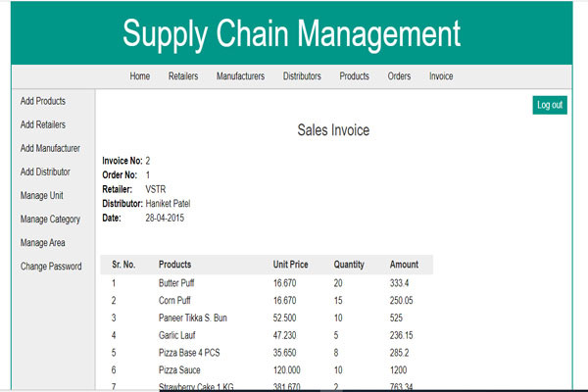Image resolution: width=588 pixels, height=392 pixels.
Task: Click the Amount column header
Action: click(404, 265)
